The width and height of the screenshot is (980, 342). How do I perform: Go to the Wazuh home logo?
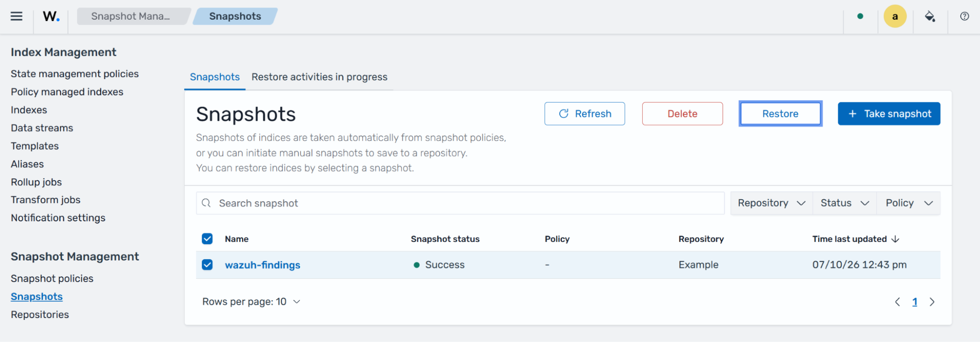[51, 16]
